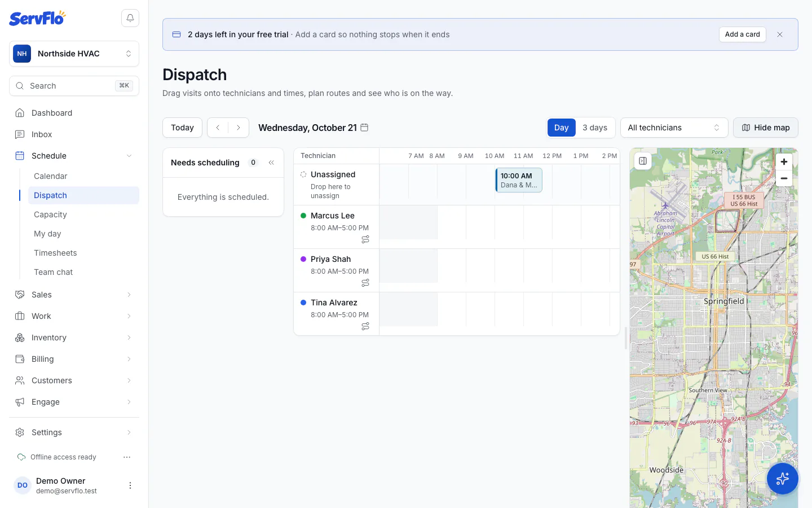812x508 pixels.
Task: Open the Engage section
Action: pyautogui.click(x=74, y=402)
